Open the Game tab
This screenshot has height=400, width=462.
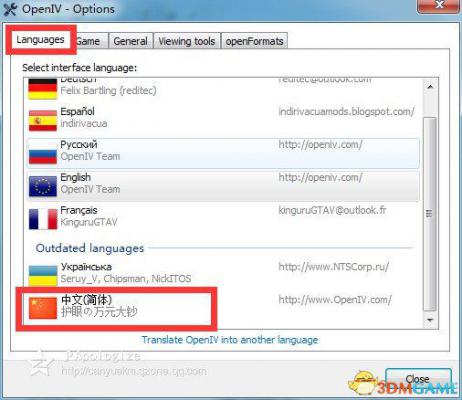tap(89, 41)
